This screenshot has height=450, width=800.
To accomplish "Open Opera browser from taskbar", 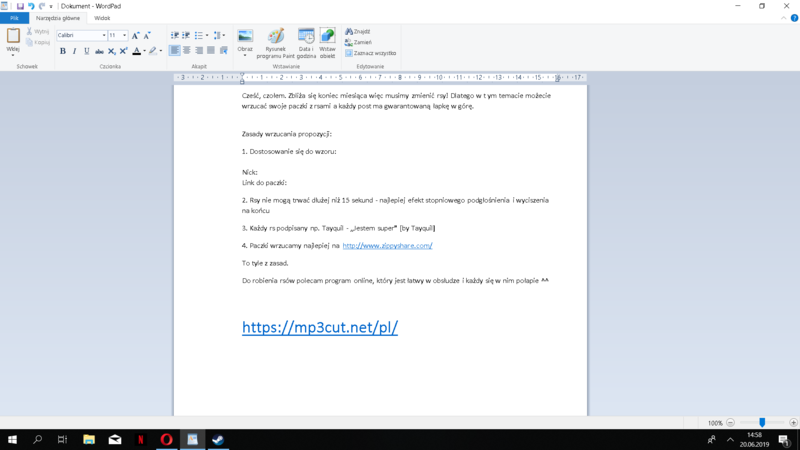I will point(166,439).
